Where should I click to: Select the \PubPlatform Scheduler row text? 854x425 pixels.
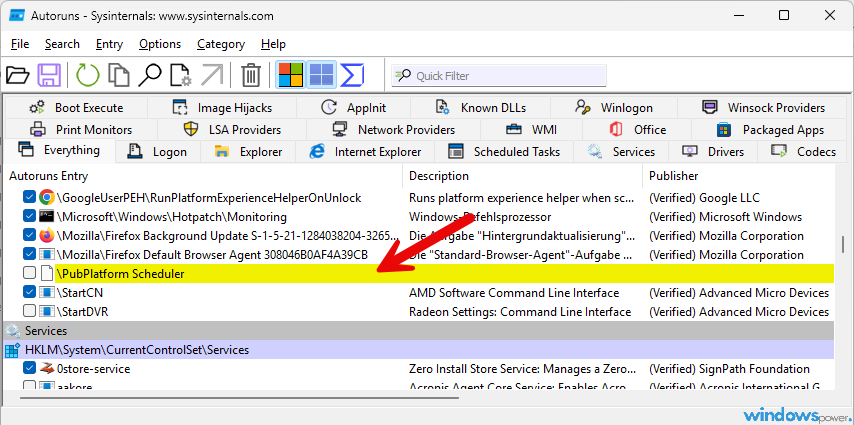[121, 274]
